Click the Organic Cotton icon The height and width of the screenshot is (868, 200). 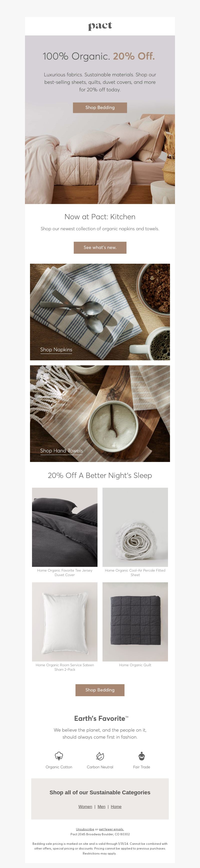click(59, 756)
